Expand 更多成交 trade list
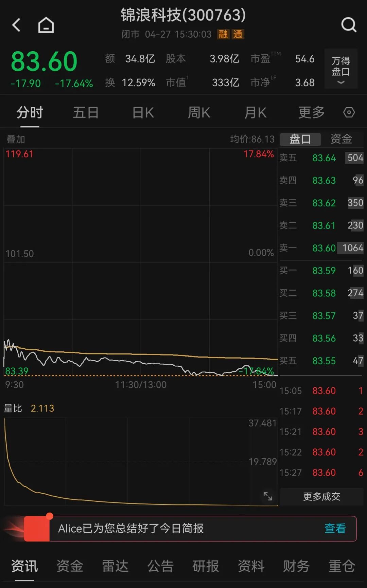367x588 pixels. [321, 497]
